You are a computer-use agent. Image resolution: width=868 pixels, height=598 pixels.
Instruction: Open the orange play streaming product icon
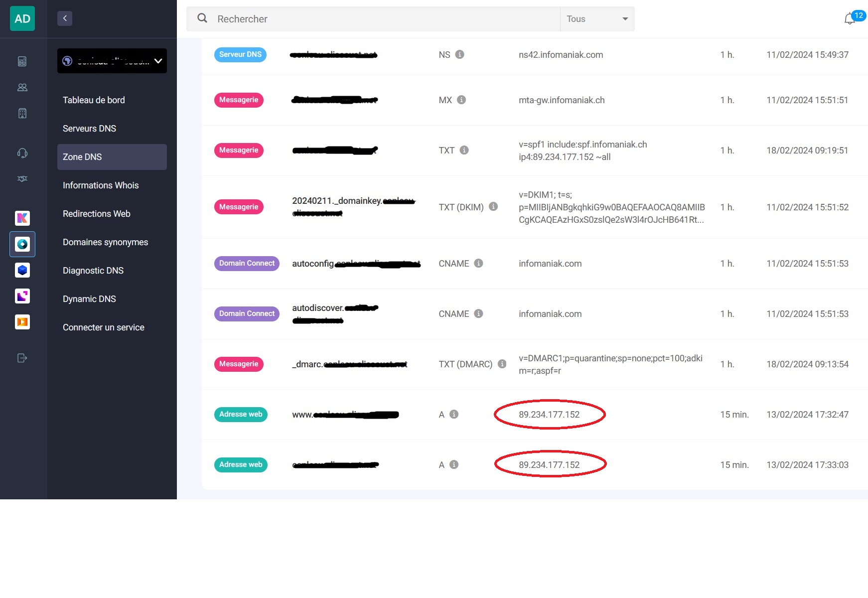(x=22, y=322)
